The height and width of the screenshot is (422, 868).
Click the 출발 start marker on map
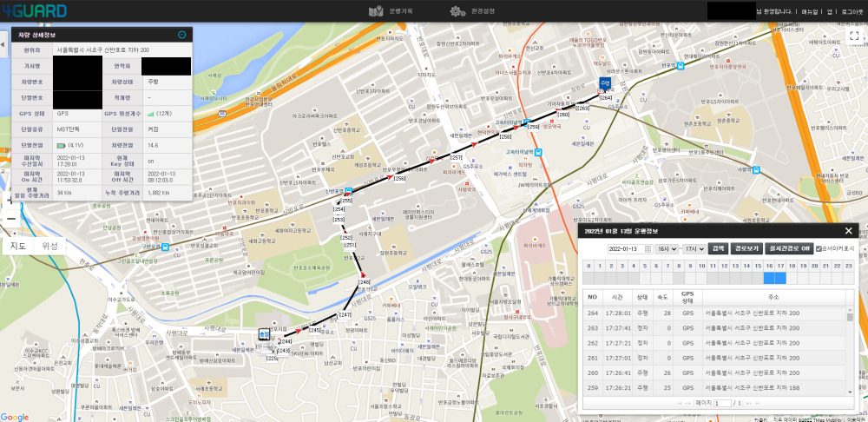click(x=264, y=334)
